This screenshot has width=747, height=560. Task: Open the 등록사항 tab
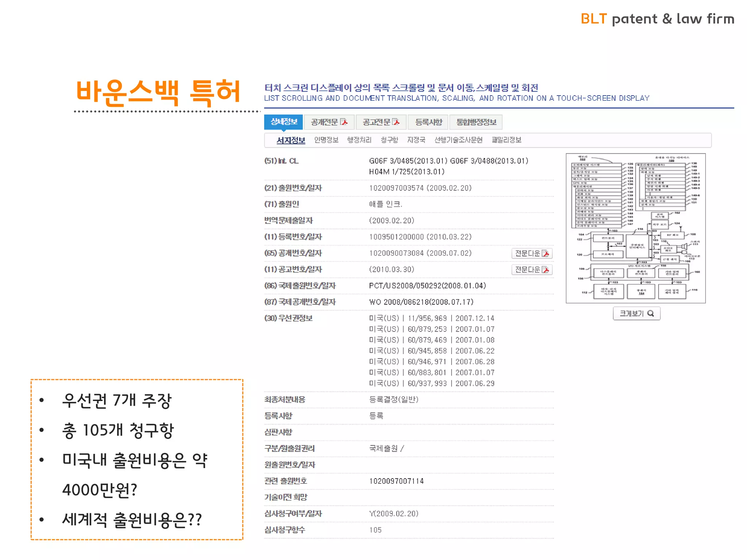click(428, 122)
